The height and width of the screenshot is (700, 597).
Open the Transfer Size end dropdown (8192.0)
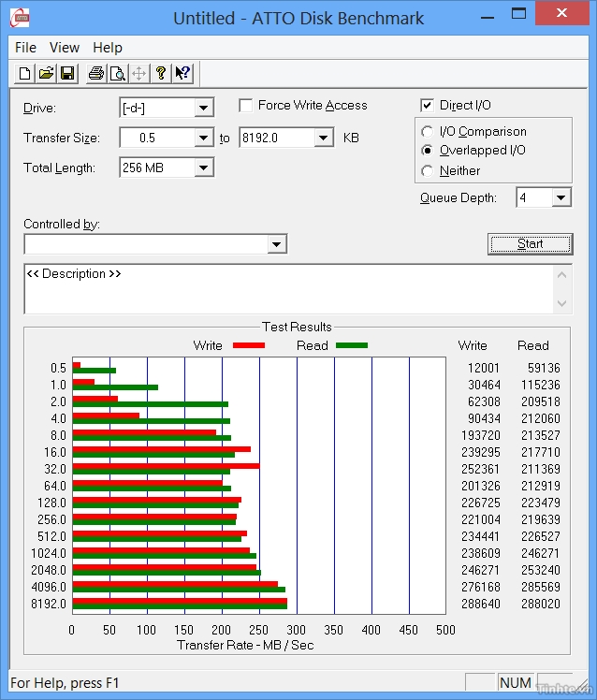[323, 138]
